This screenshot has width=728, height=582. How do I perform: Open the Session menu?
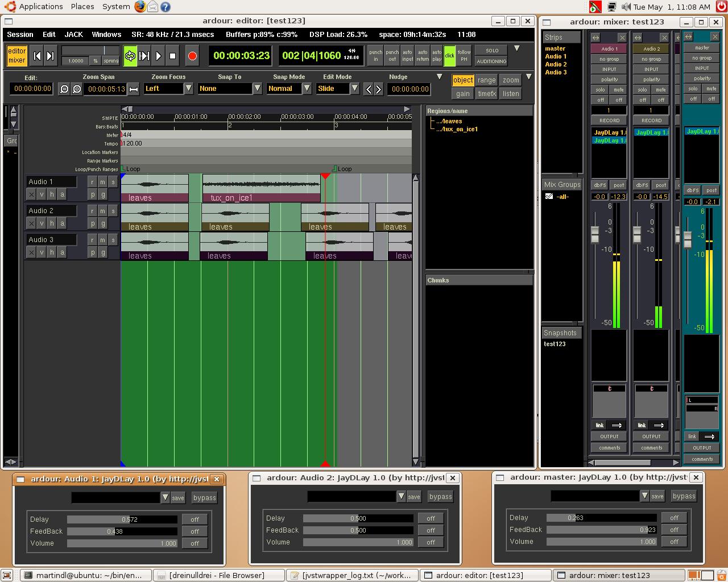(20, 35)
